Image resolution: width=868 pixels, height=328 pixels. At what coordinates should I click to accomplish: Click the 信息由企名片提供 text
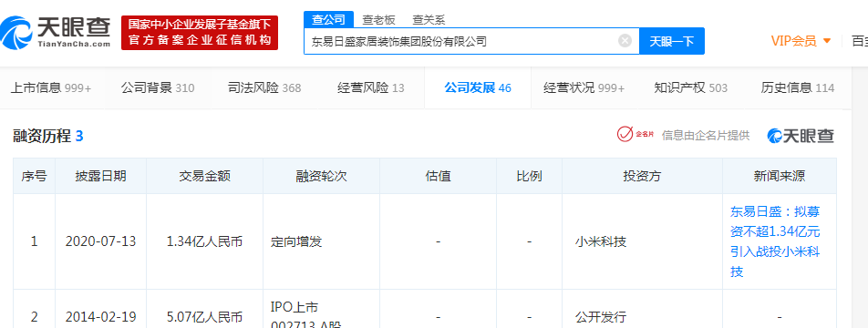point(706,136)
